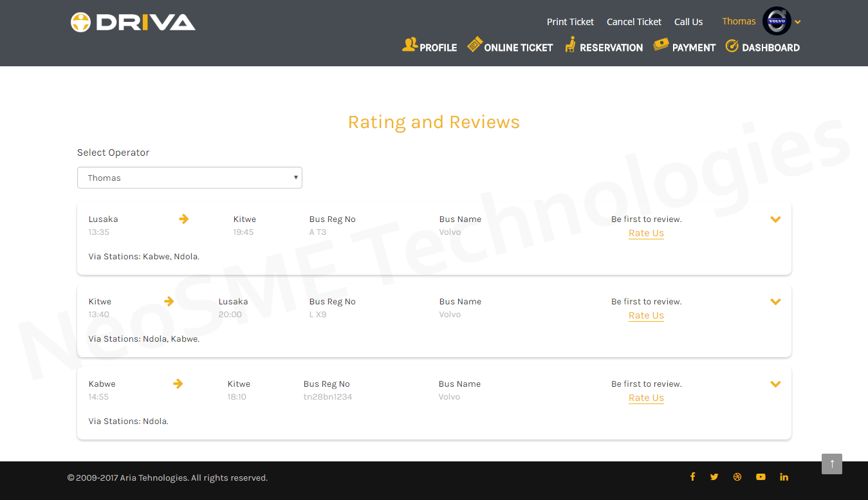Click the Dashboard icon

coord(732,46)
